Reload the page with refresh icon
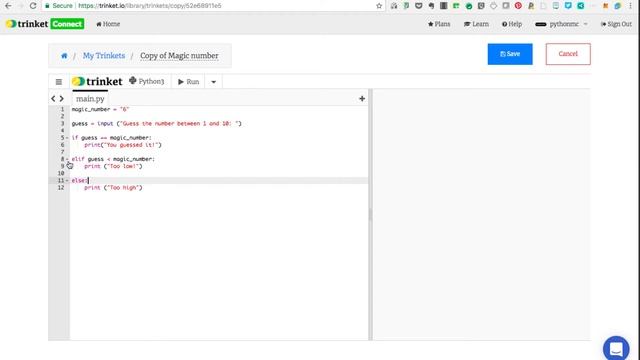This screenshot has width=640, height=360. (x=33, y=6)
